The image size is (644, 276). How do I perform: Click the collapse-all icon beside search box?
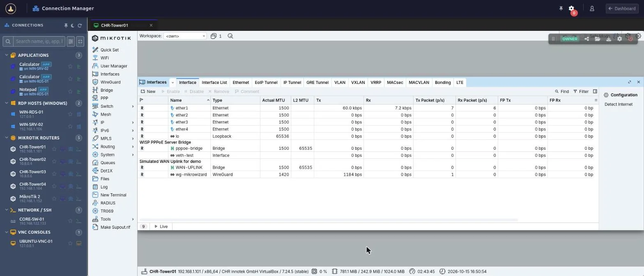[x=80, y=41]
